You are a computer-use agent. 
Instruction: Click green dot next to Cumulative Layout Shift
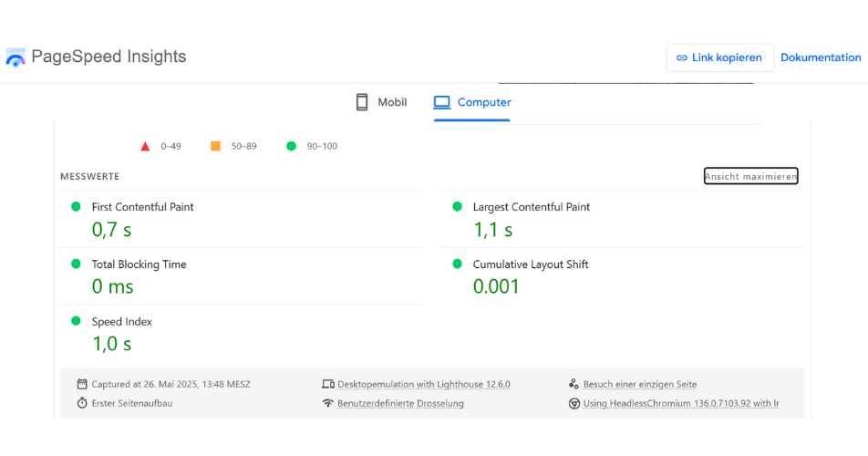458,264
